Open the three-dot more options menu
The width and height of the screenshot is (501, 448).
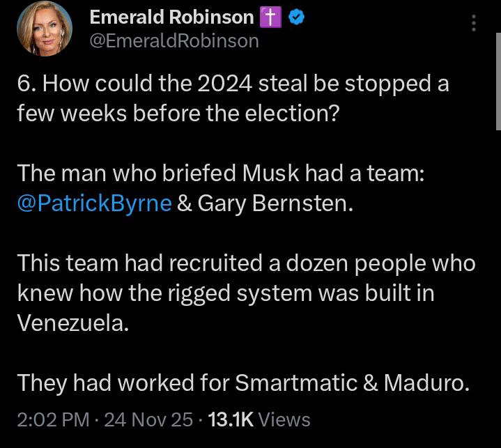[x=474, y=24]
